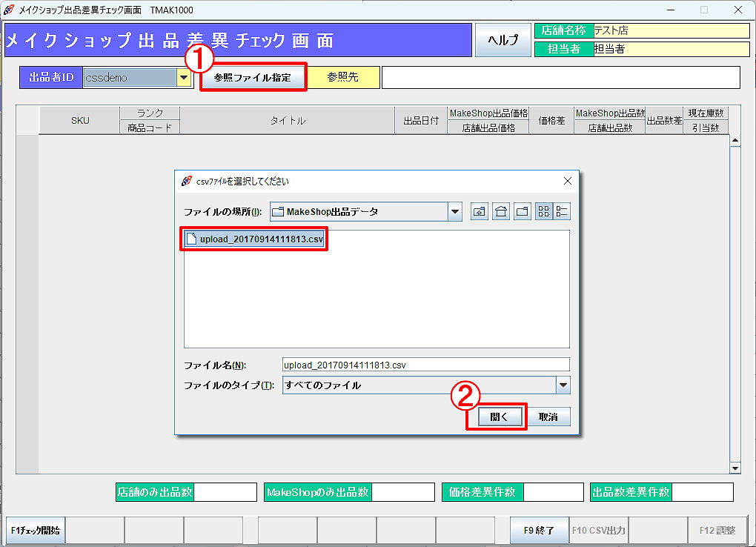Click 引当数 column header
The width and height of the screenshot is (756, 547).
(706, 127)
